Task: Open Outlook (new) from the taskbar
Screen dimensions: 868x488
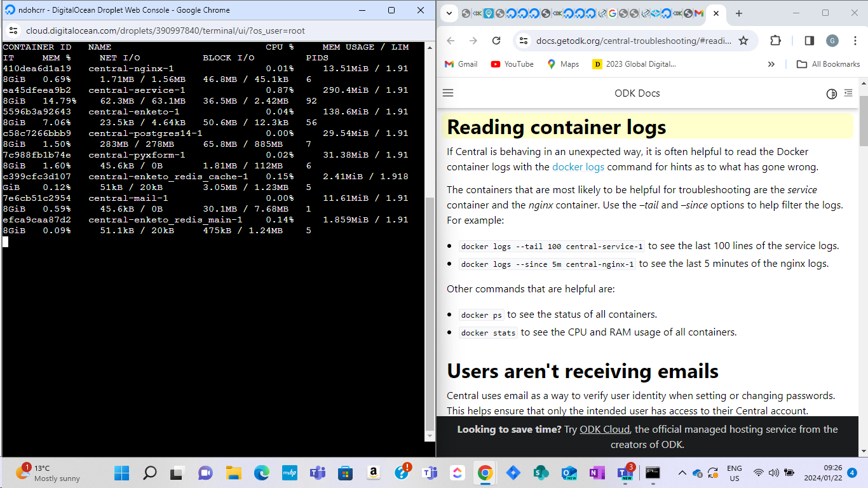Action: point(569,473)
